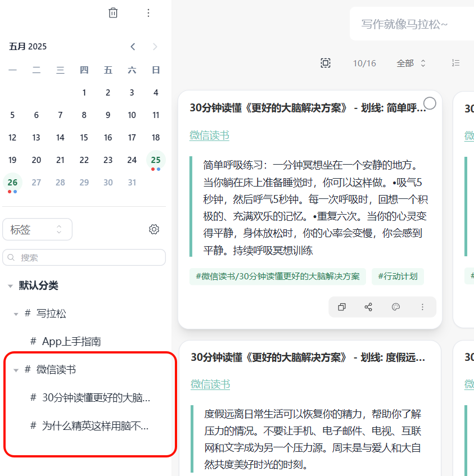Open more options on 简单呼吸练习 card
474x476 pixels.
tap(422, 307)
